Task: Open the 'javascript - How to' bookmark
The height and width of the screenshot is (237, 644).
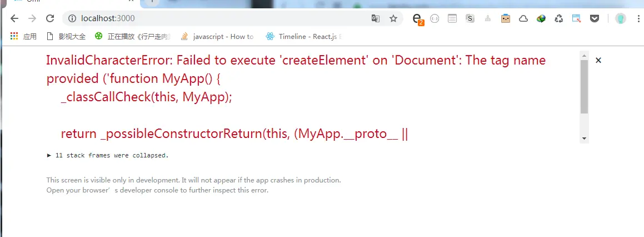Action: pos(218,36)
